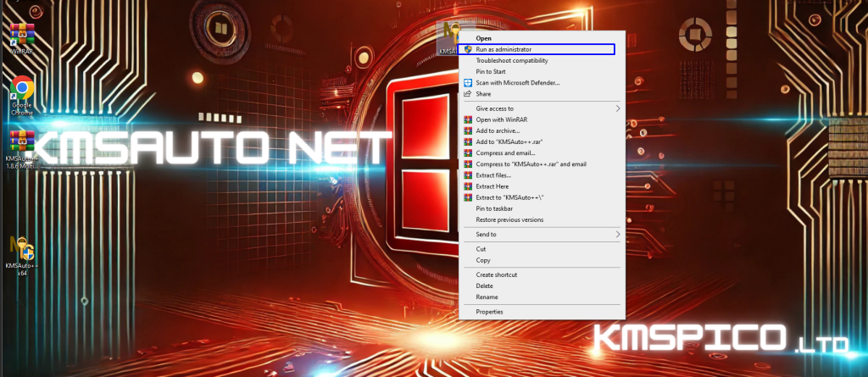Screen dimensions: 868x377
Task: Choose Open from the context menu
Action: point(483,38)
